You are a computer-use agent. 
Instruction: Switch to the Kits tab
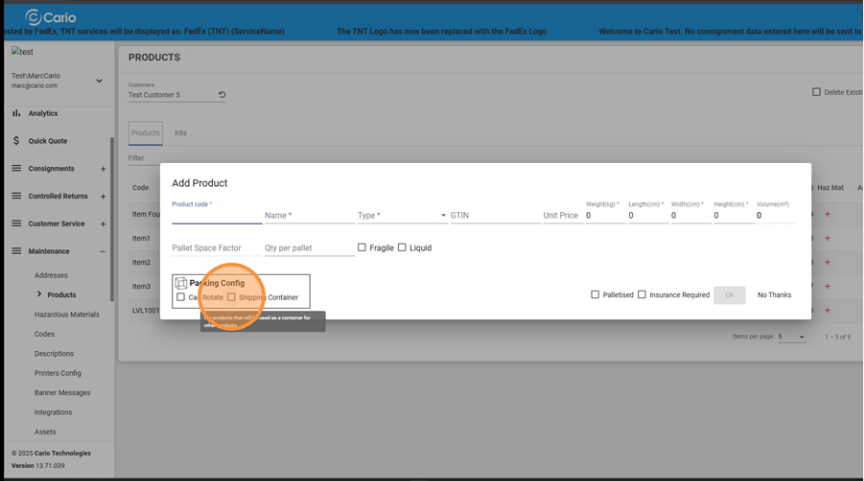pyautogui.click(x=180, y=133)
